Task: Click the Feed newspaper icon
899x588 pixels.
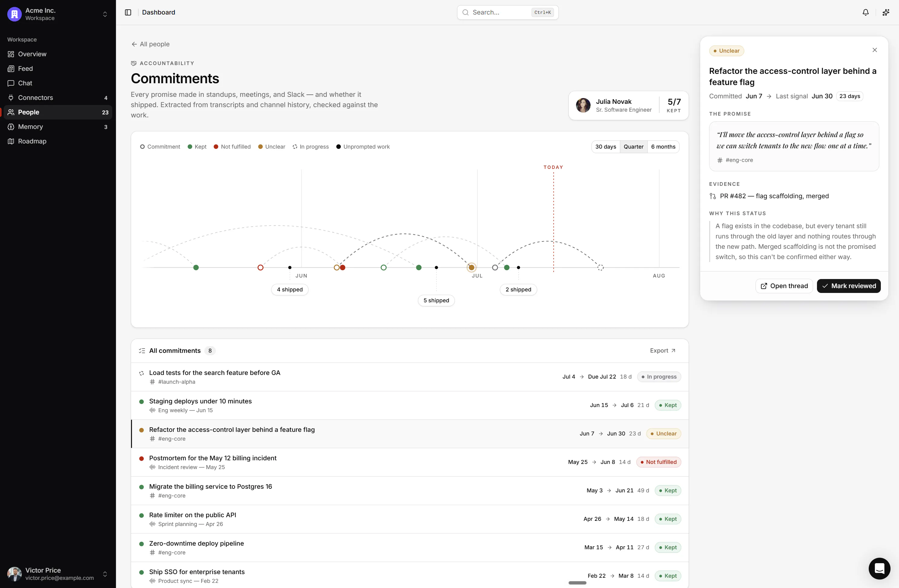Action: (11, 69)
